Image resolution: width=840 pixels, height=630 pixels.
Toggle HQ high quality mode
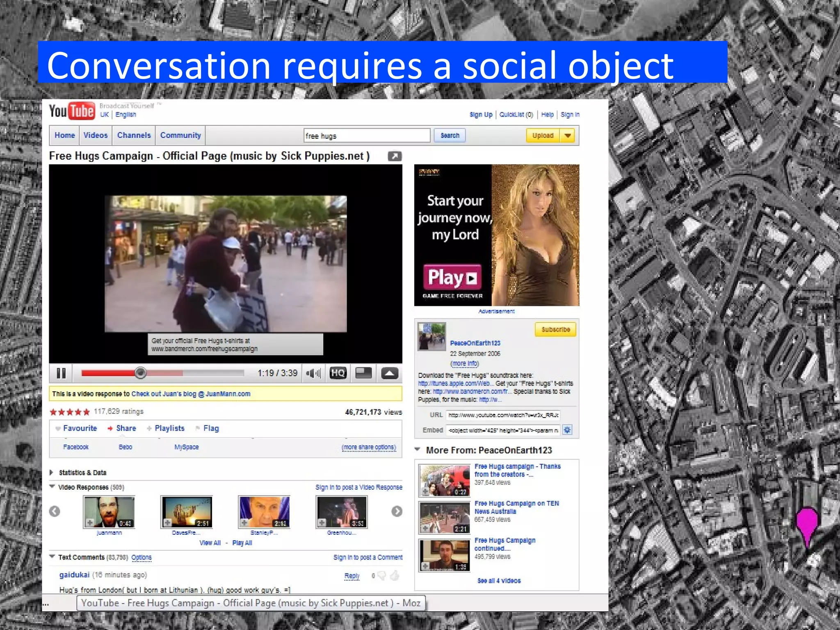tap(338, 373)
